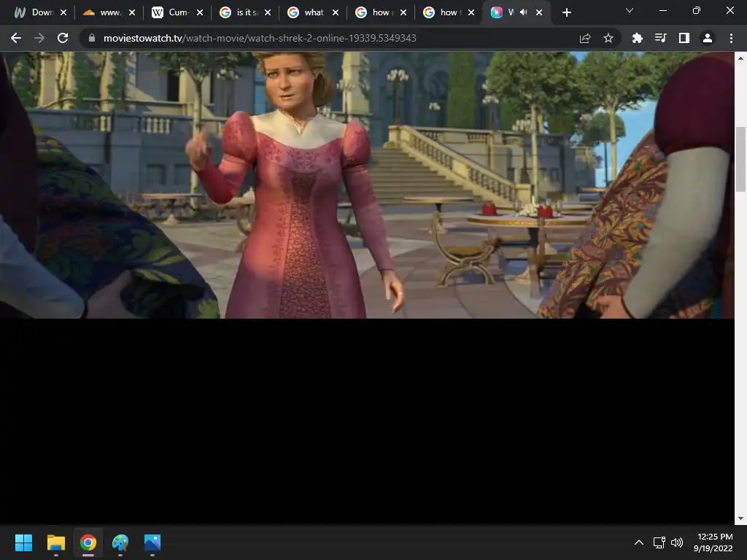Close the 'Cum-' tab
This screenshot has height=560, width=747.
tap(200, 13)
